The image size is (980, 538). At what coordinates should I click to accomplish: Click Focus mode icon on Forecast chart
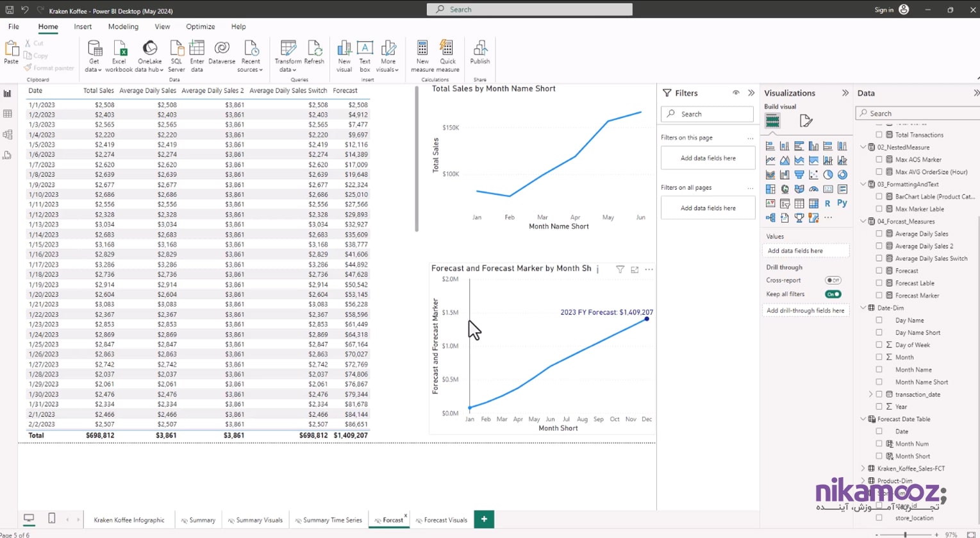click(635, 270)
